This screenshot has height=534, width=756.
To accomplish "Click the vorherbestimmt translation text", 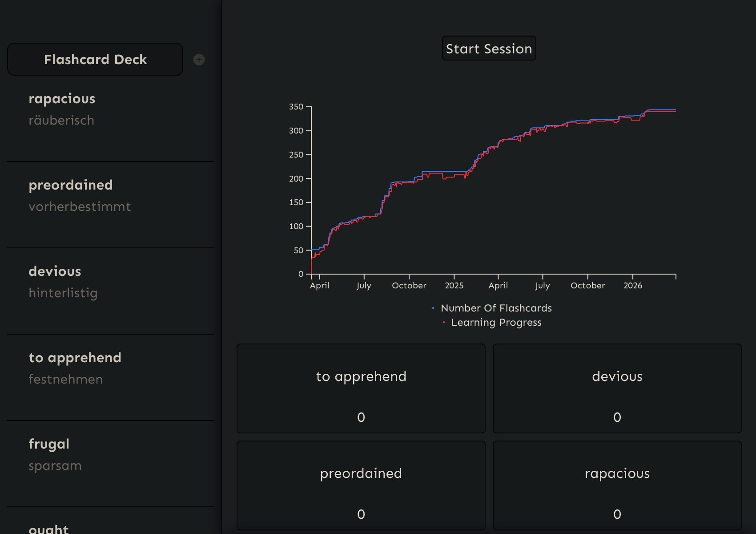I will pyautogui.click(x=80, y=206).
